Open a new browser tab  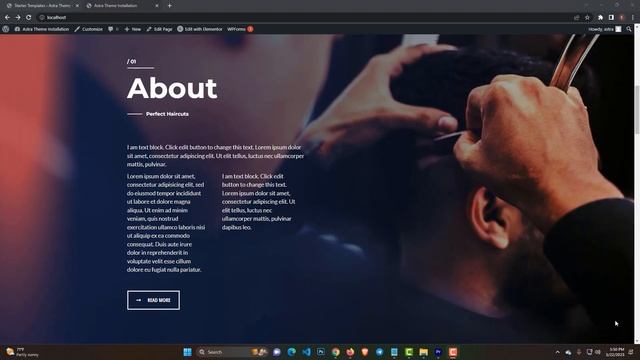click(x=169, y=6)
